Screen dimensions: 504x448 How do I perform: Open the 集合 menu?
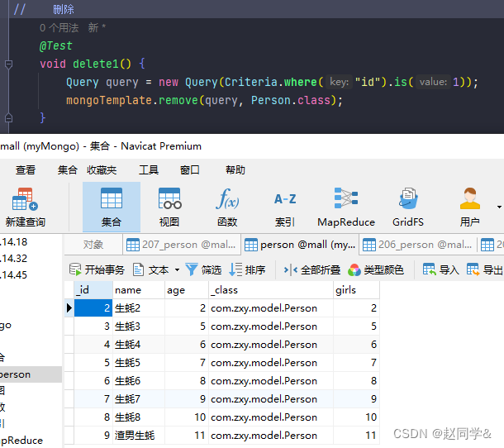pos(68,169)
